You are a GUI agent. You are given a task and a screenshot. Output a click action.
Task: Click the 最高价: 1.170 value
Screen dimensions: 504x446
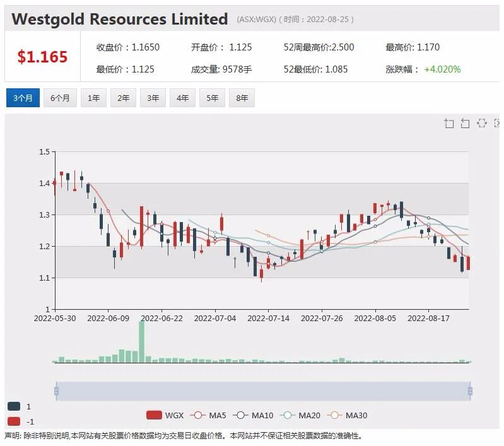(x=413, y=47)
